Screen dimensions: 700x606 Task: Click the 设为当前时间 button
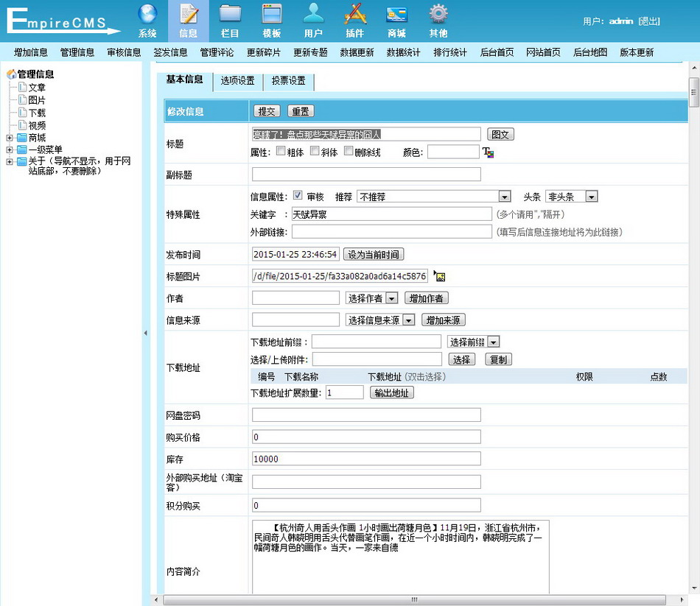(x=374, y=255)
